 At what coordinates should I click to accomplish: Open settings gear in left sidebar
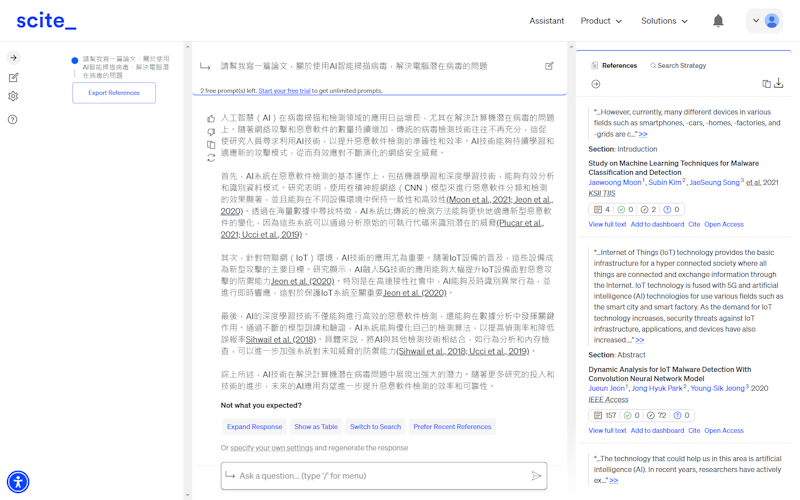13,97
